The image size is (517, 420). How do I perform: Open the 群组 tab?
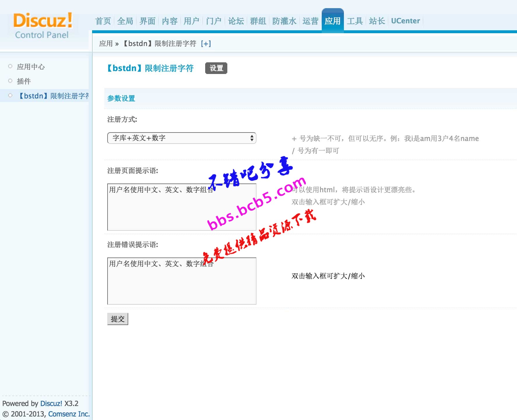point(258,21)
